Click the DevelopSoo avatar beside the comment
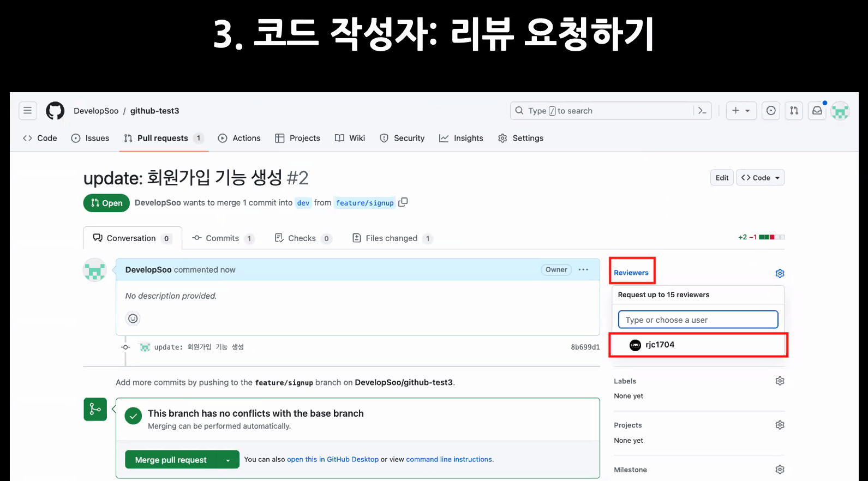The image size is (868, 481). pyautogui.click(x=94, y=270)
